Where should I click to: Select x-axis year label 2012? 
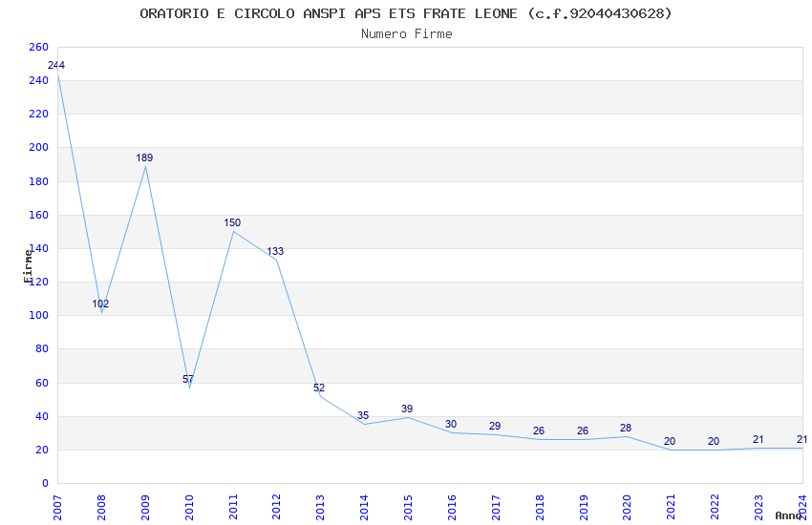276,508
